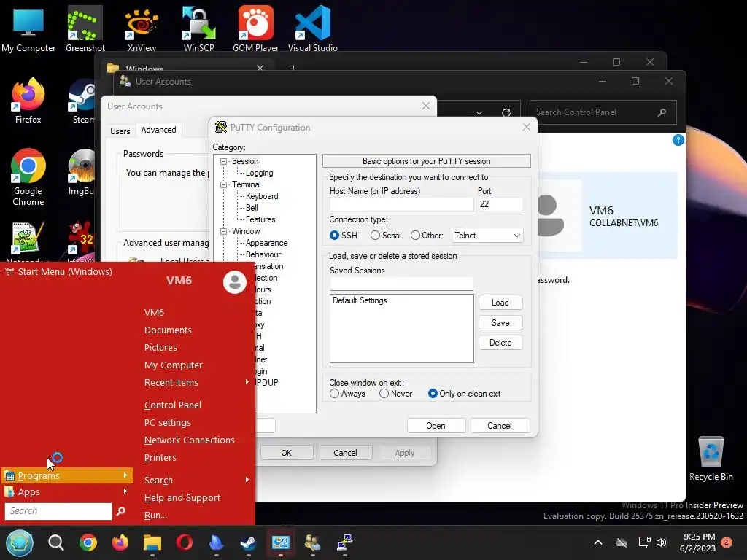Click the Load session button
The width and height of the screenshot is (747, 560).
tap(500, 303)
